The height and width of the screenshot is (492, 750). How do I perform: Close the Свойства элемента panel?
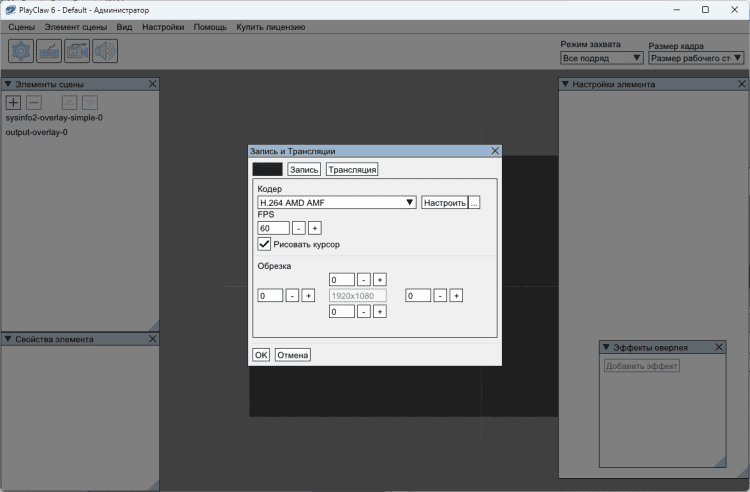(x=153, y=339)
